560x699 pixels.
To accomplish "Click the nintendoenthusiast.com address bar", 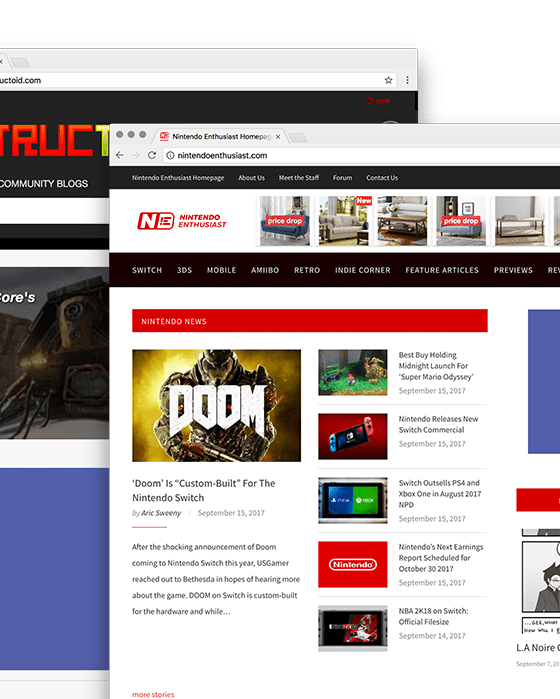I will 361,155.
